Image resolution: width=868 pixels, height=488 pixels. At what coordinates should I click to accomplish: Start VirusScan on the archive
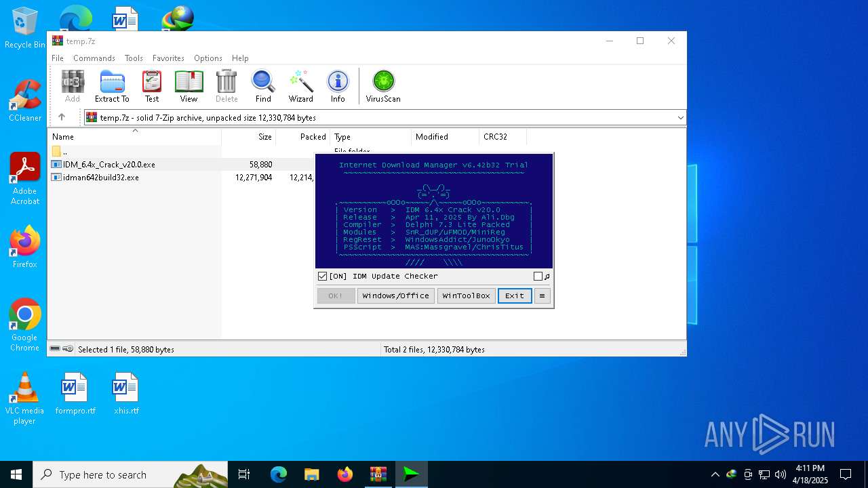tap(383, 86)
